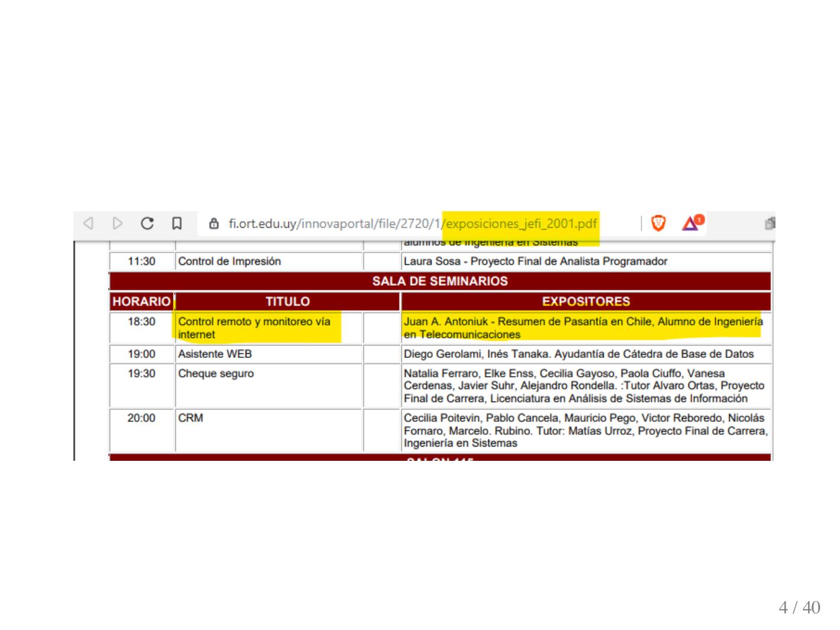Click the 4 / 40 slide page number

coord(799,608)
